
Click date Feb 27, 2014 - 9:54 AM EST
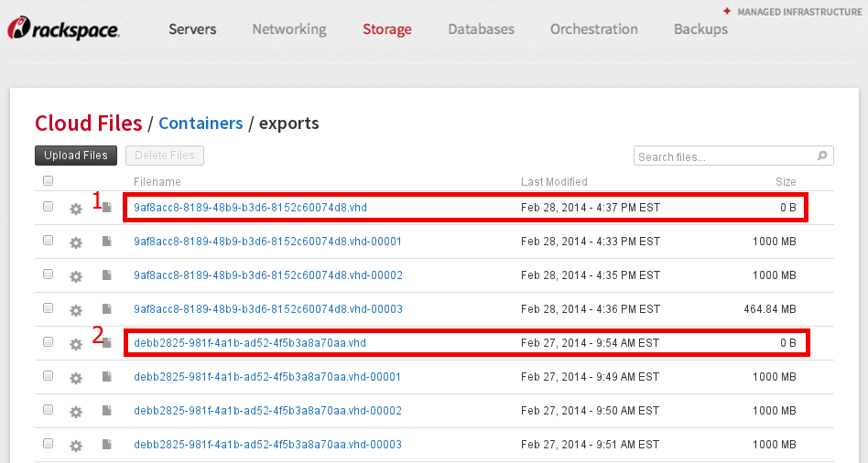click(590, 343)
